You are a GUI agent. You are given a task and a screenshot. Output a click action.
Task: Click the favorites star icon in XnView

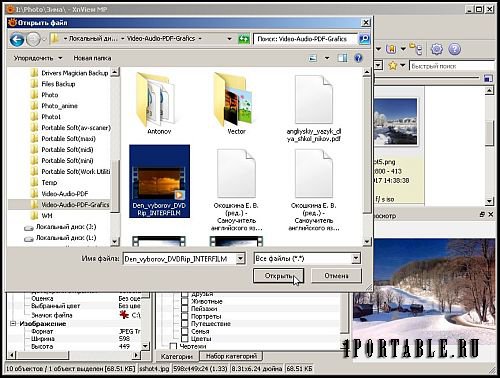[x=393, y=65]
